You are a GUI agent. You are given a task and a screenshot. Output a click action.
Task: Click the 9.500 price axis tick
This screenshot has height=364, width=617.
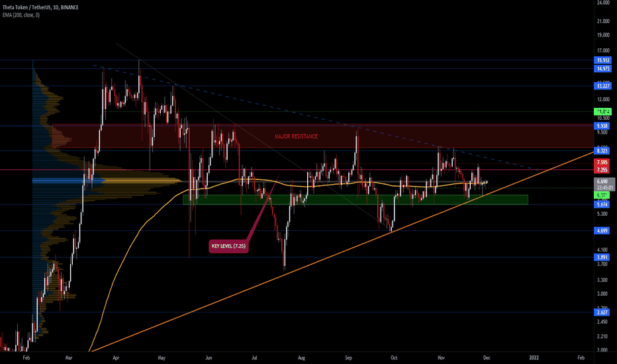point(602,132)
